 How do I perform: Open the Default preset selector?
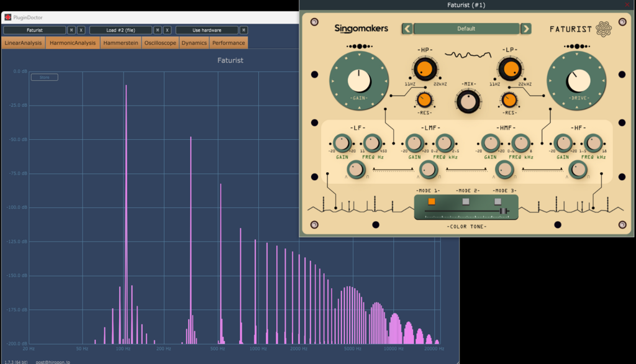[466, 29]
